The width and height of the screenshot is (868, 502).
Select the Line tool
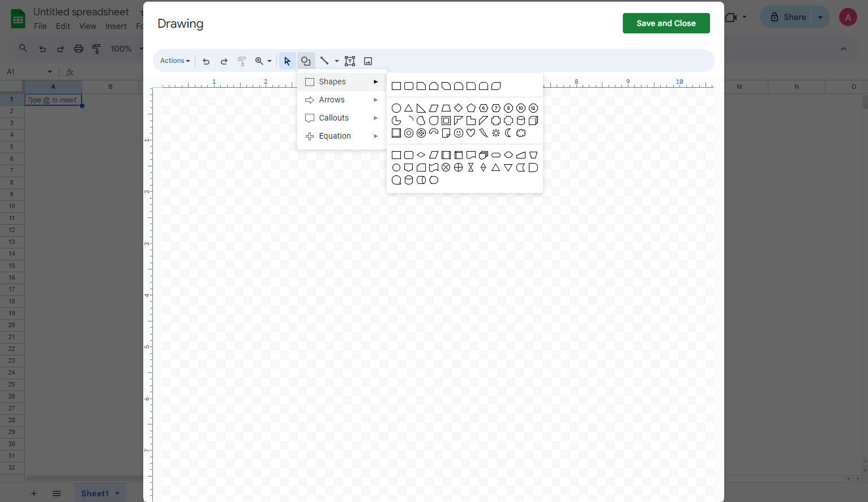[324, 61]
